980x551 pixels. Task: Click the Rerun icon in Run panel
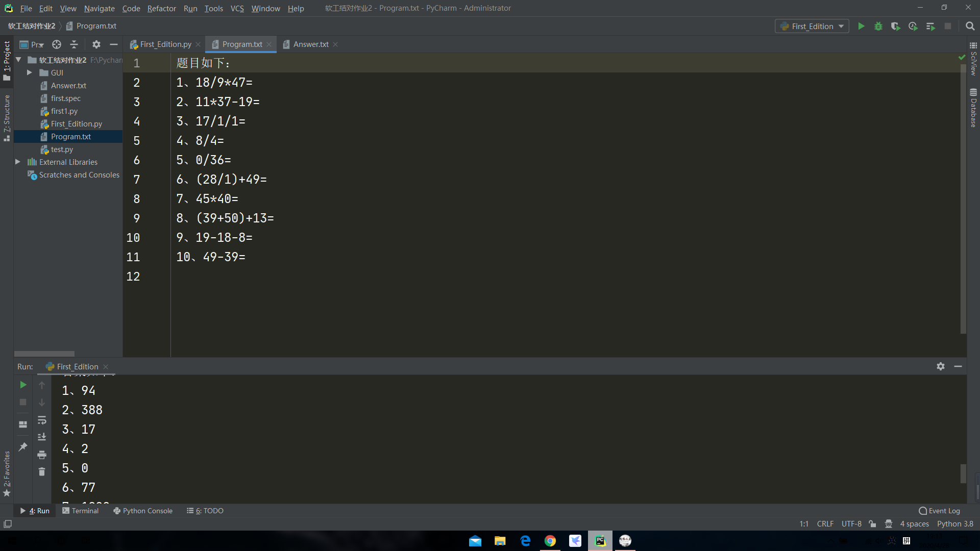pyautogui.click(x=23, y=385)
